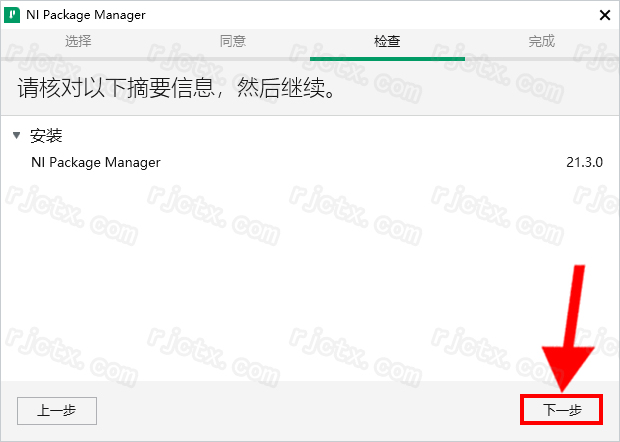This screenshot has height=442, width=620.
Task: Click the 下一步 button to continue
Action: 562,410
